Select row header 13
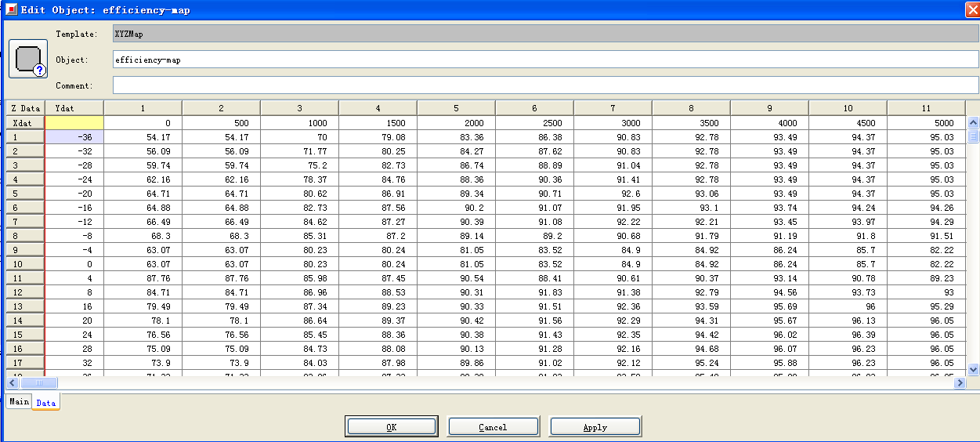 [25, 306]
